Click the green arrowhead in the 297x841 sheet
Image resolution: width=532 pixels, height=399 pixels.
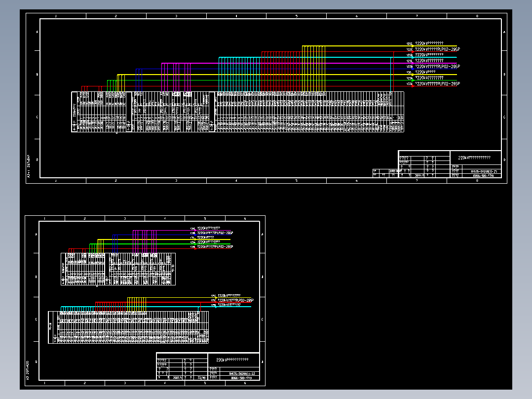[413, 80]
